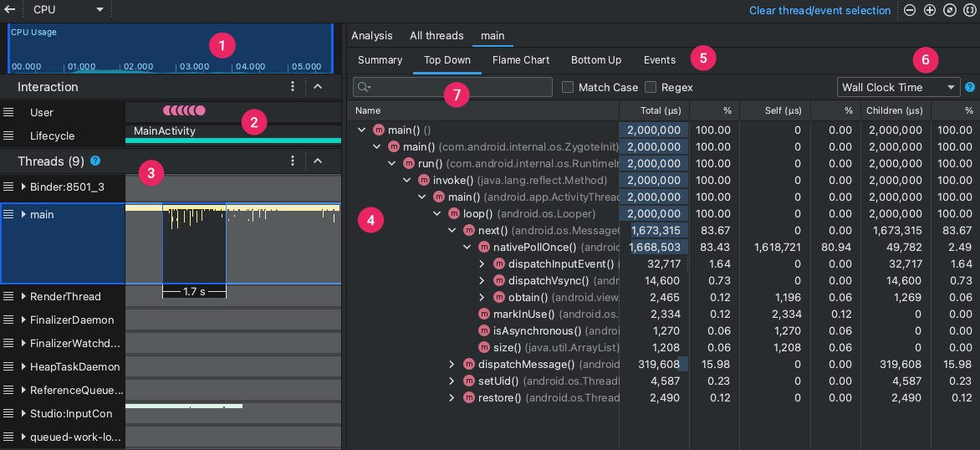
Task: Open the All threads tab
Action: (x=436, y=36)
